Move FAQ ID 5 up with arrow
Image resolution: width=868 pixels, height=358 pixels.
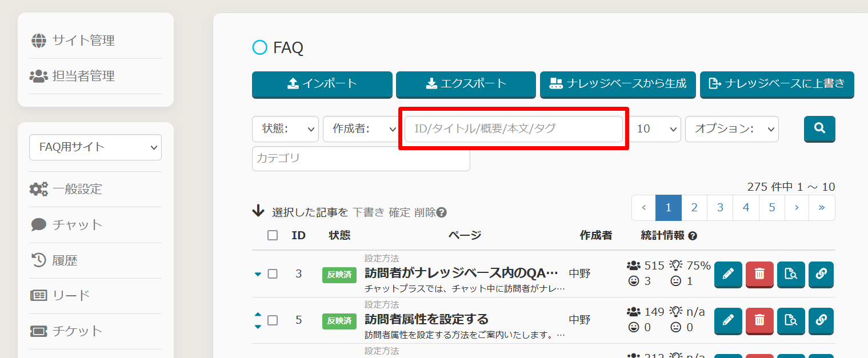258,315
